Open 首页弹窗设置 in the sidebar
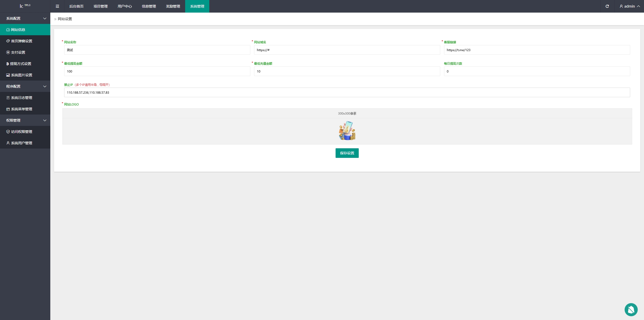The width and height of the screenshot is (644, 320). [x=25, y=41]
